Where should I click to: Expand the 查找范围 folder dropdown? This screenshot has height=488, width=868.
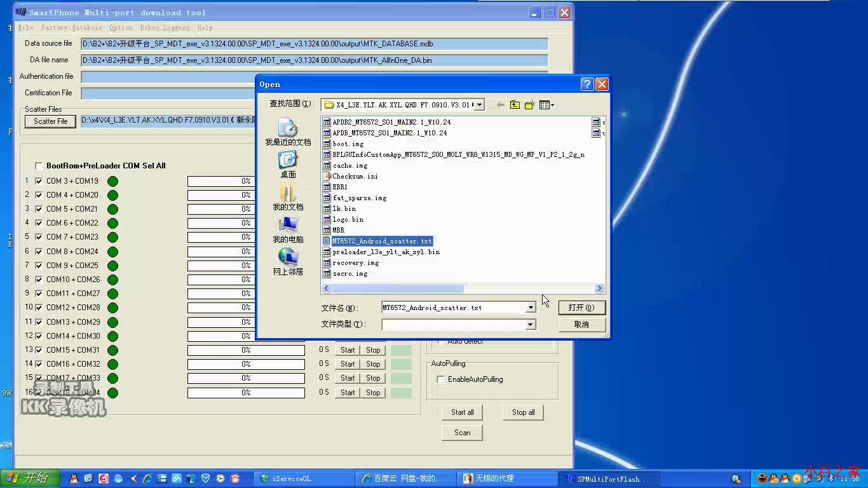479,105
